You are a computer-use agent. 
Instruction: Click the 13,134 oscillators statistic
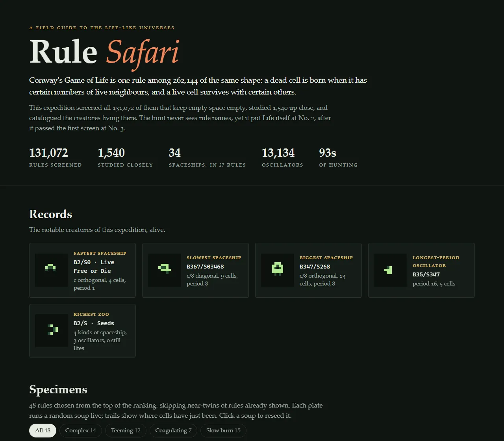point(283,157)
